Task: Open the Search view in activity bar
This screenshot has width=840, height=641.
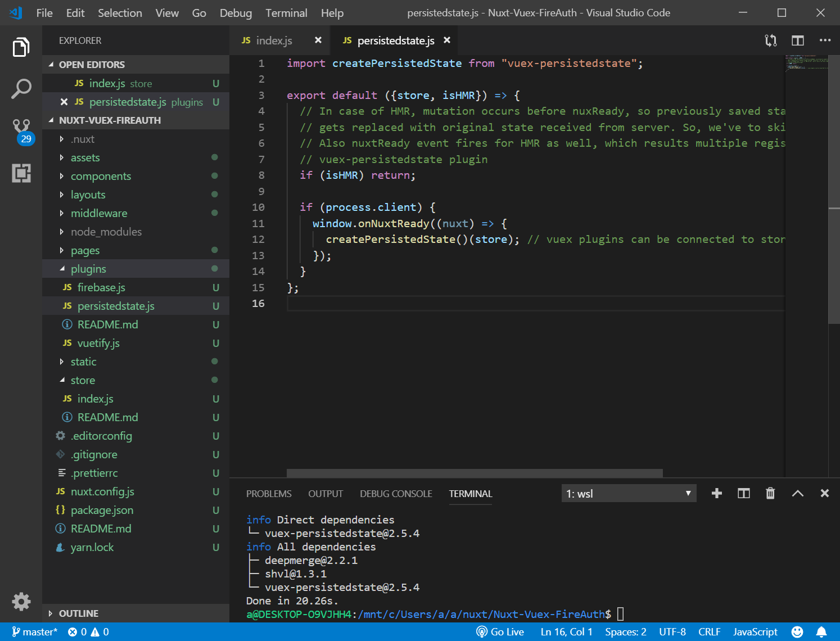Action: click(x=21, y=89)
